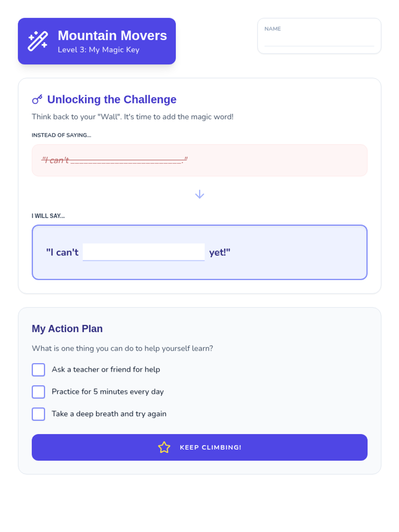Click the blank field before 'yet!'

pyautogui.click(x=144, y=252)
